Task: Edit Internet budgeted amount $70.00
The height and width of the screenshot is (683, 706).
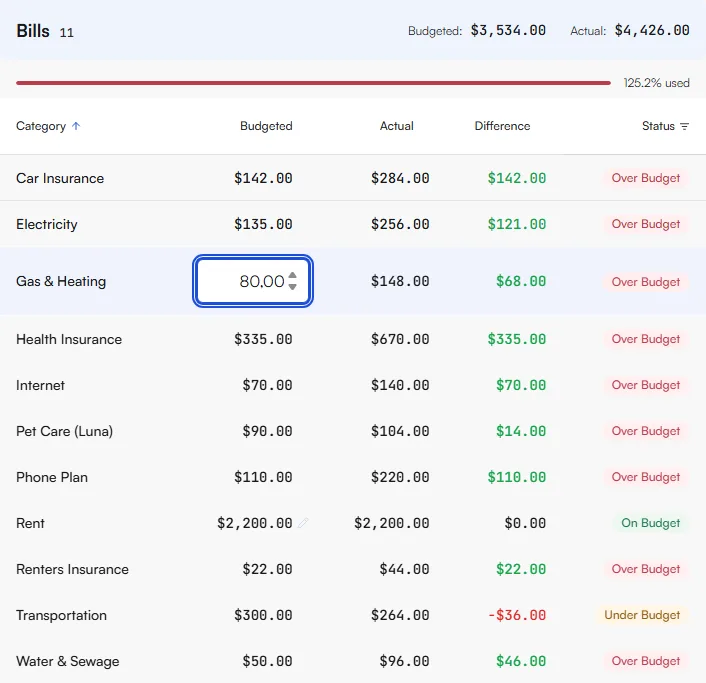Action: point(267,385)
